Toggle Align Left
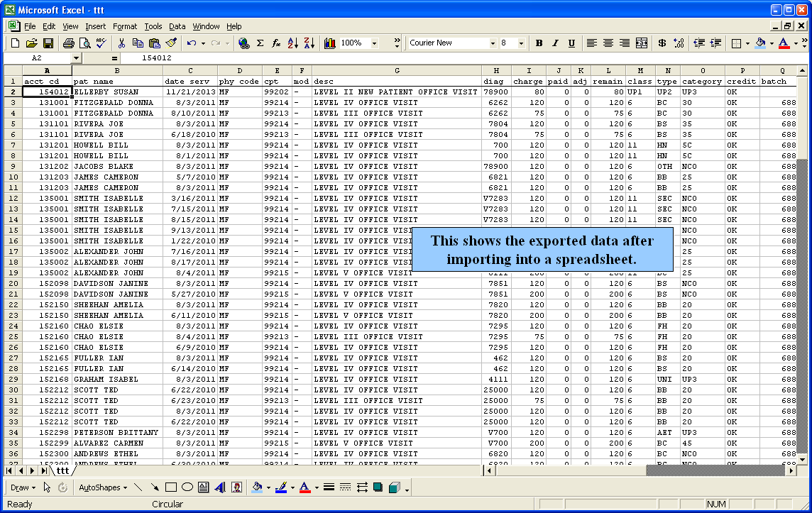Screen dimensions: 812x513 point(592,43)
